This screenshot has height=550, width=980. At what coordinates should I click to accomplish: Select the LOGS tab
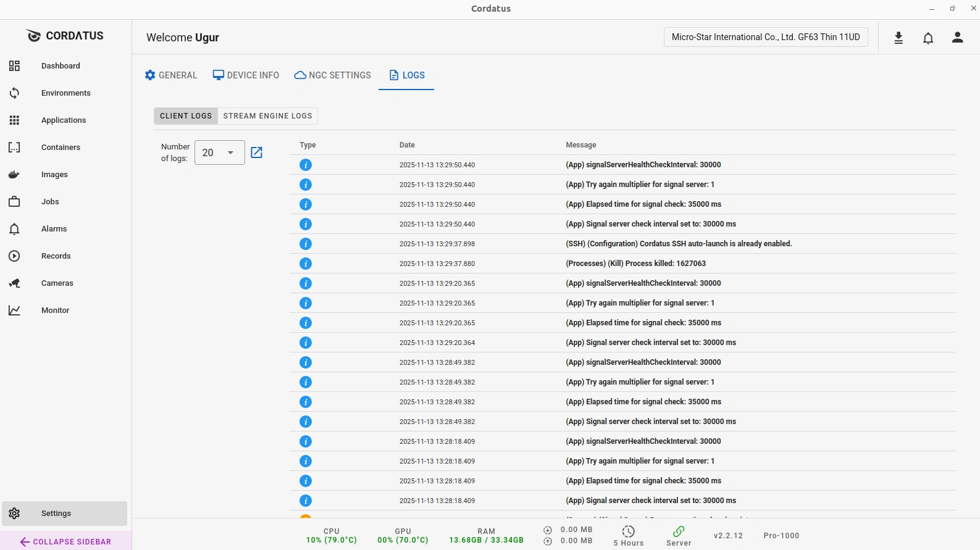coord(406,75)
